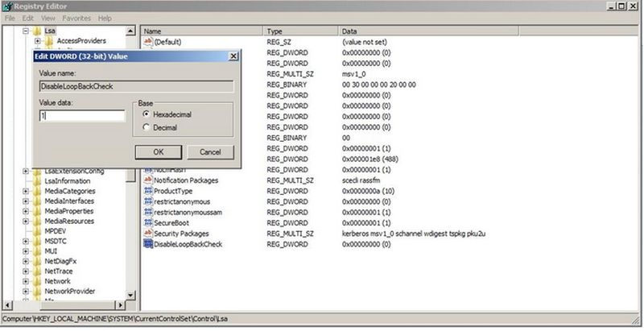
Task: Click the tree pane scroll down arrow
Action: [130, 295]
